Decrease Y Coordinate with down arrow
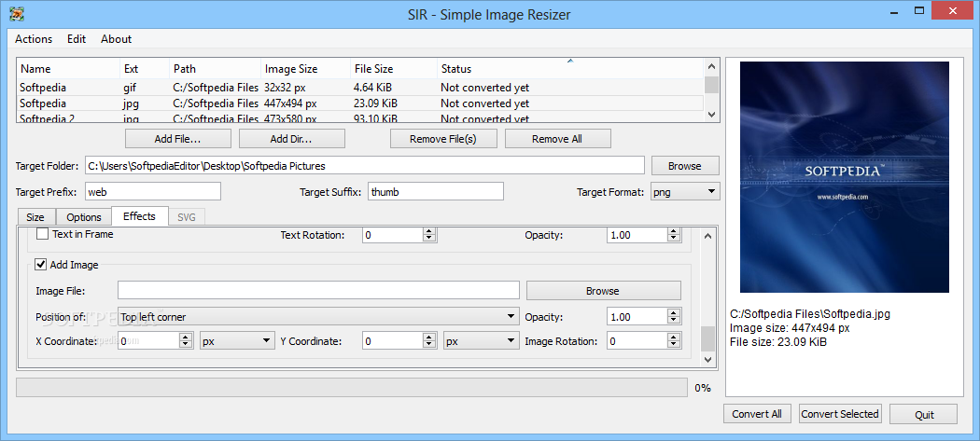The image size is (980, 441). [429, 345]
